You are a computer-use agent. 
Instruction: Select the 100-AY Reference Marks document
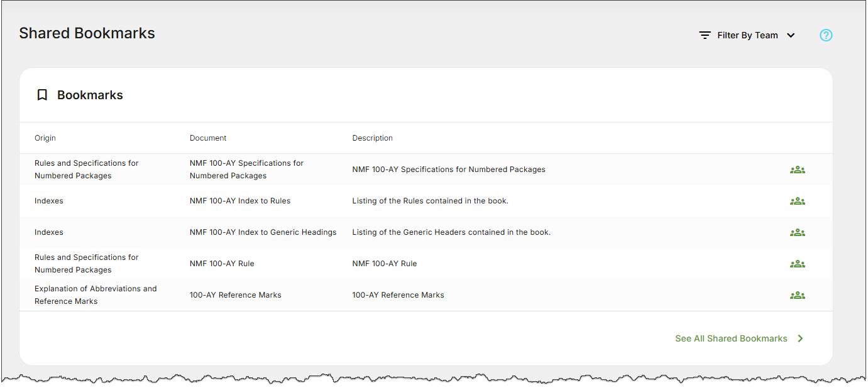[x=235, y=295]
